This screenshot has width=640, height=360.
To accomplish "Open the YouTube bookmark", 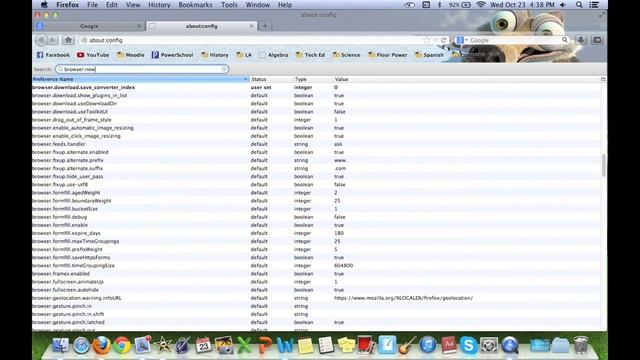I will [x=93, y=55].
